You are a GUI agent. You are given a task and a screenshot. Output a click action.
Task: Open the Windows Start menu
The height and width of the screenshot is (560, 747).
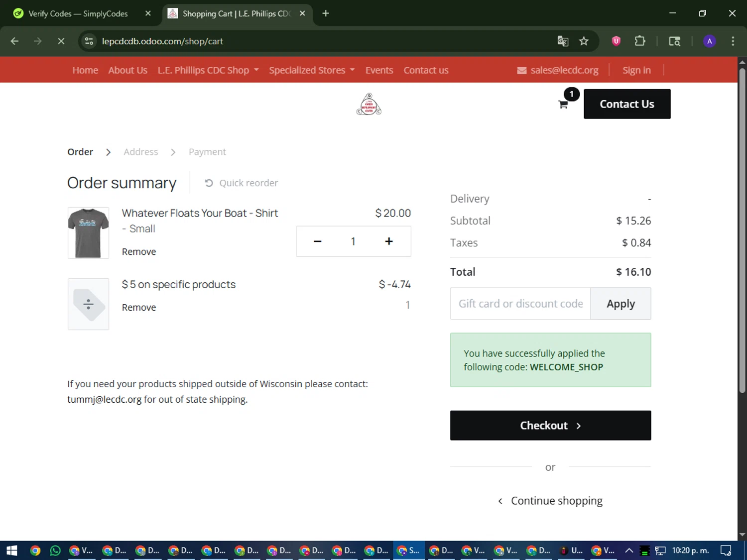(x=11, y=551)
